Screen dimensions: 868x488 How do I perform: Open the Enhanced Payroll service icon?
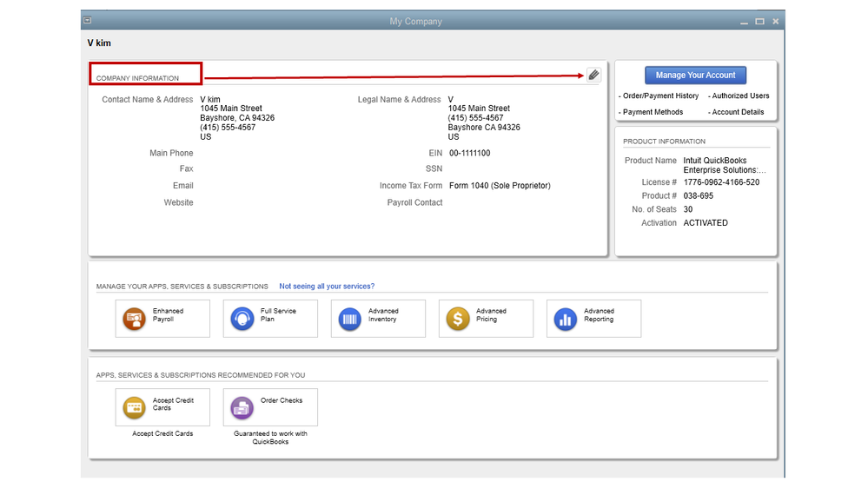[x=134, y=320]
